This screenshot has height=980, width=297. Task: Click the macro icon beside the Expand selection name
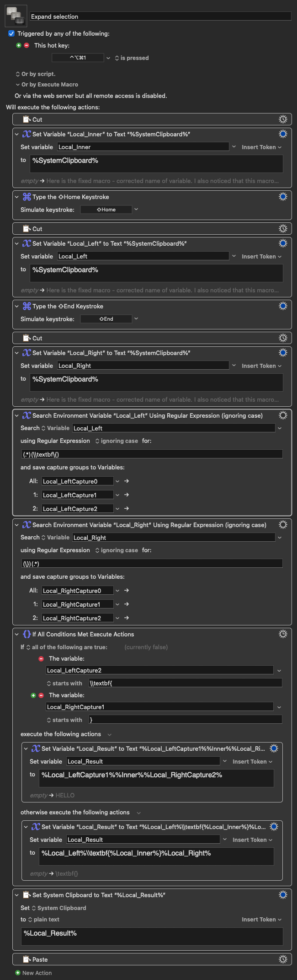16,16
